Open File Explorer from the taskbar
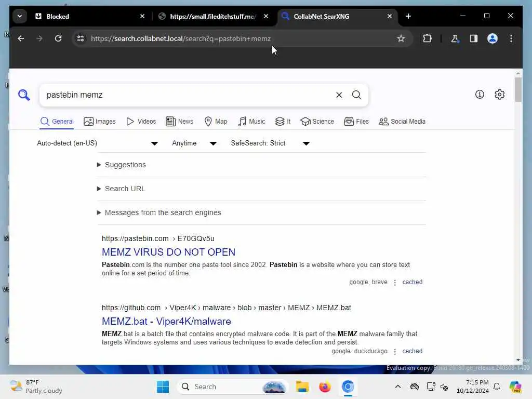Image resolution: width=532 pixels, height=399 pixels. 302,387
